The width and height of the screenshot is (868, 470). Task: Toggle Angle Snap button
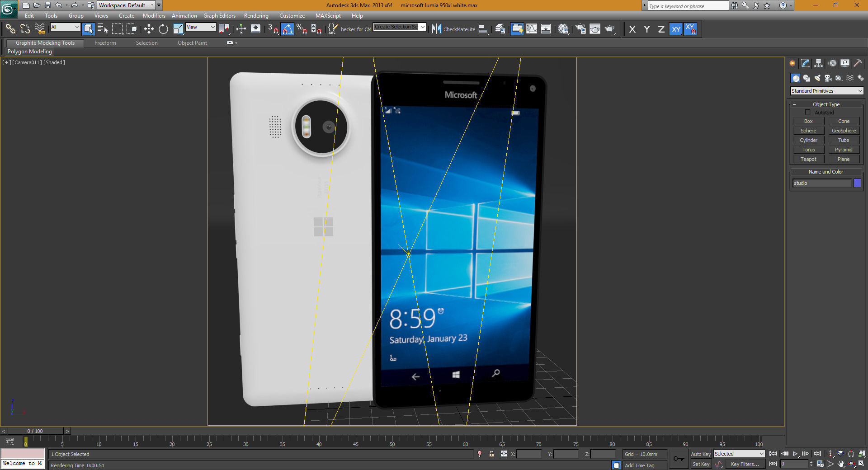[288, 29]
